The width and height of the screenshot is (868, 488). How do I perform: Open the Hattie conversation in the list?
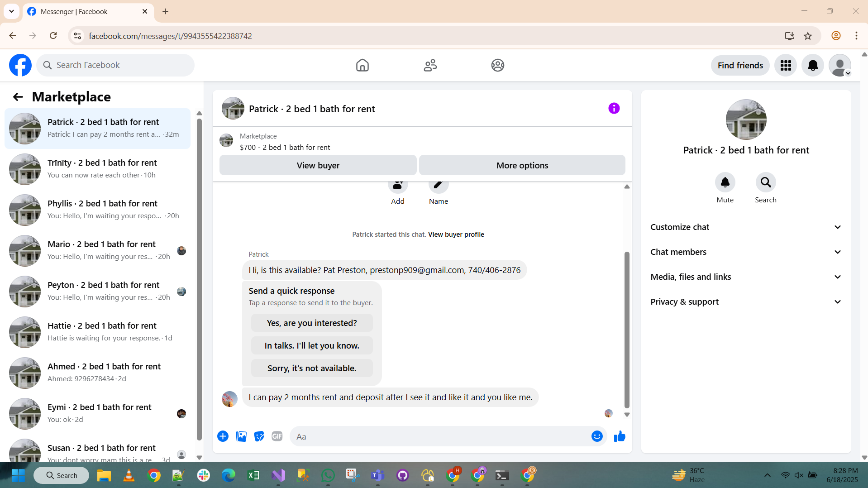coord(97,332)
